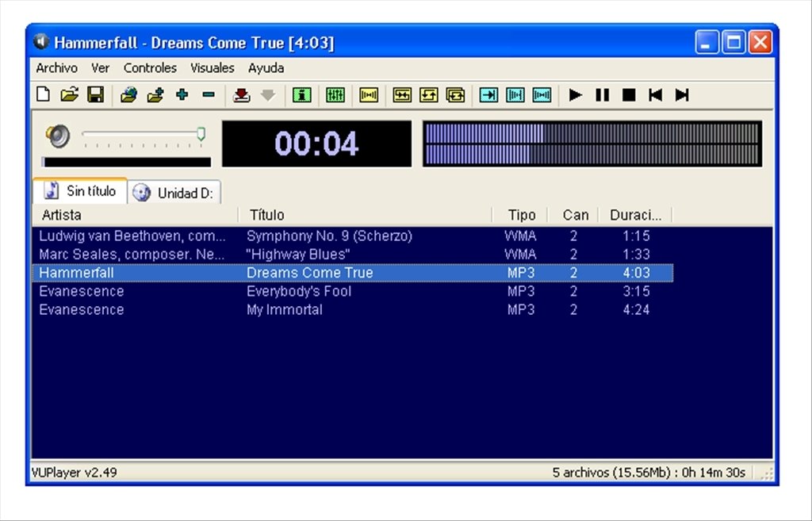Switch to the Sin título playlist tab
The height and width of the screenshot is (521, 812).
(x=80, y=191)
